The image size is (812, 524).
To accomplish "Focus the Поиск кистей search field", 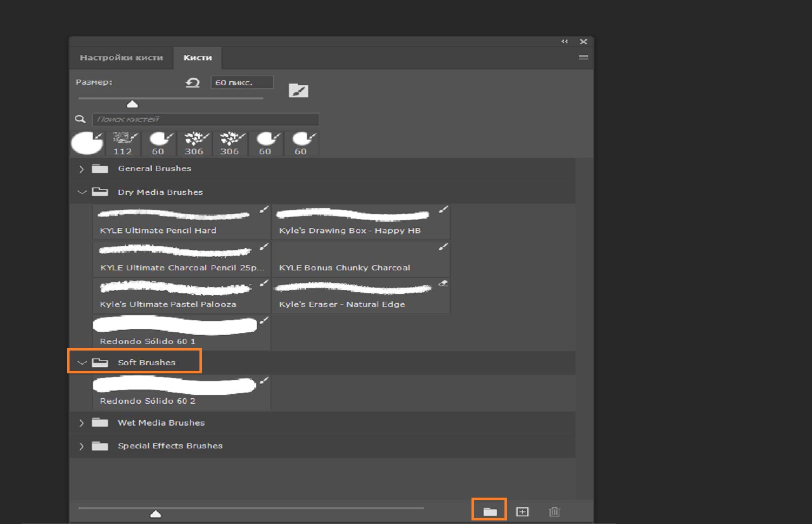I will (206, 119).
